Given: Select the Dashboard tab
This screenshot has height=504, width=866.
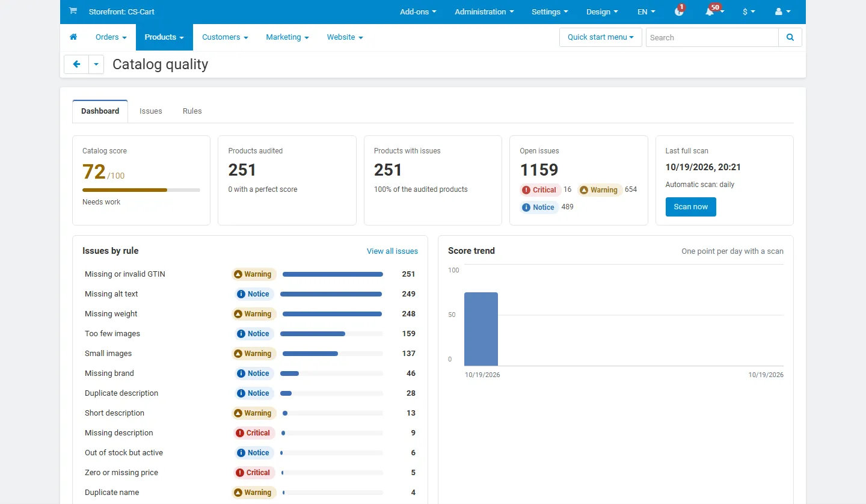Looking at the screenshot, I should point(100,111).
